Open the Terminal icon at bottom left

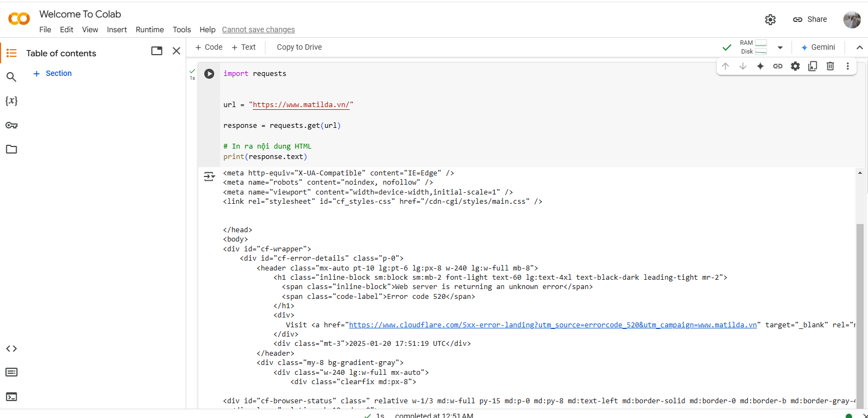pos(11,397)
